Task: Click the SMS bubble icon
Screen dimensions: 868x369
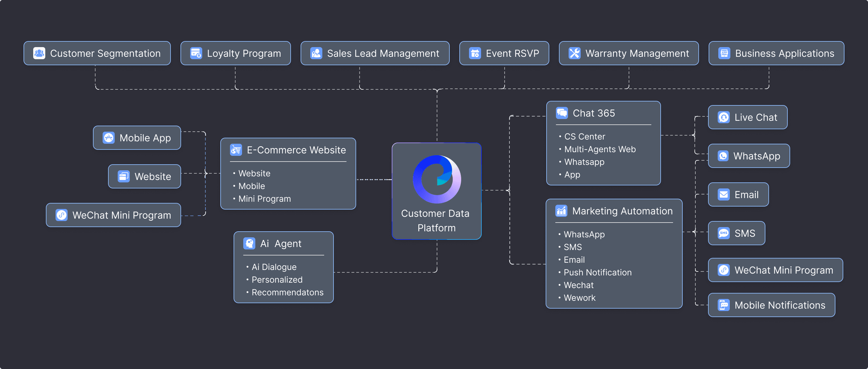Action: [x=724, y=233]
